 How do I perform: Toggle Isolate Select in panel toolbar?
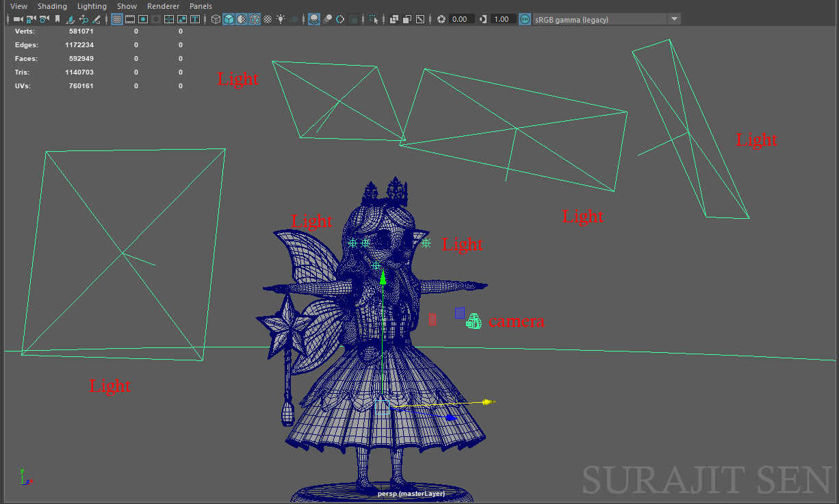[x=374, y=19]
